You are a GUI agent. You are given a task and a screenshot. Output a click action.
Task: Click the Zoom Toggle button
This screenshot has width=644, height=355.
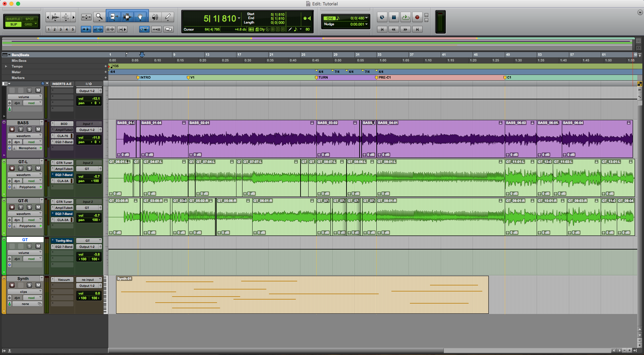point(86,17)
